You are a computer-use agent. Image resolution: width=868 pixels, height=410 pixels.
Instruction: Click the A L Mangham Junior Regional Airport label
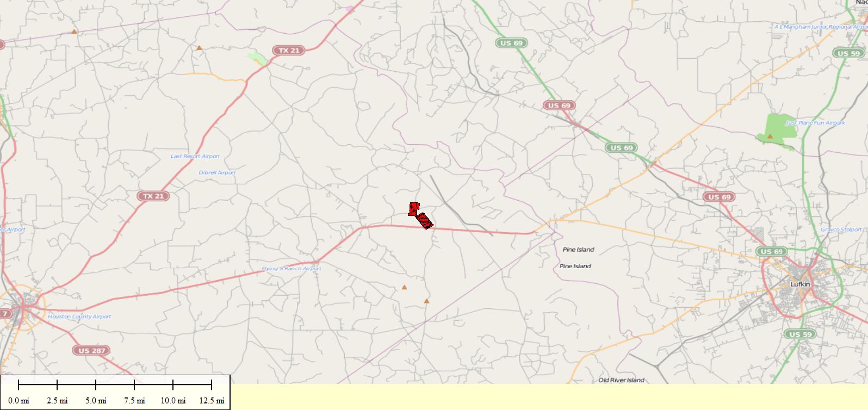[x=821, y=27]
